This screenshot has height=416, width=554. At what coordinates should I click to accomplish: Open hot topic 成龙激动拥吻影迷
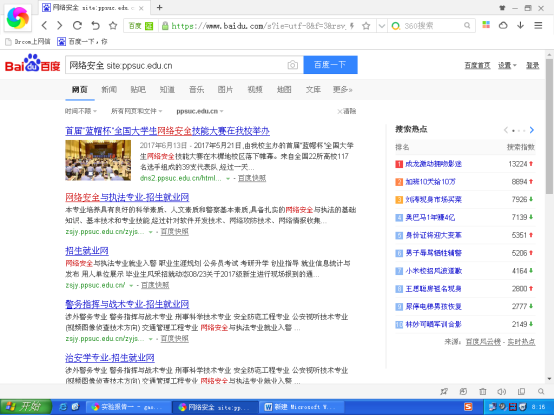433,164
